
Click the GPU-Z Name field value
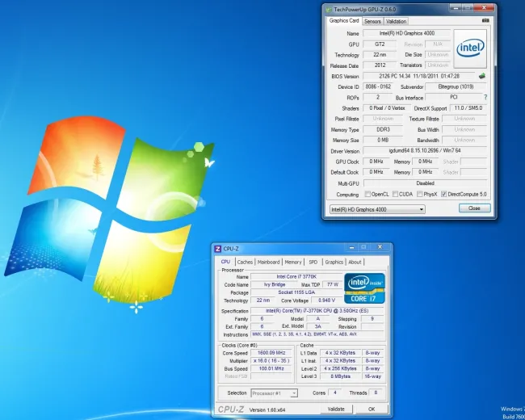(x=407, y=33)
